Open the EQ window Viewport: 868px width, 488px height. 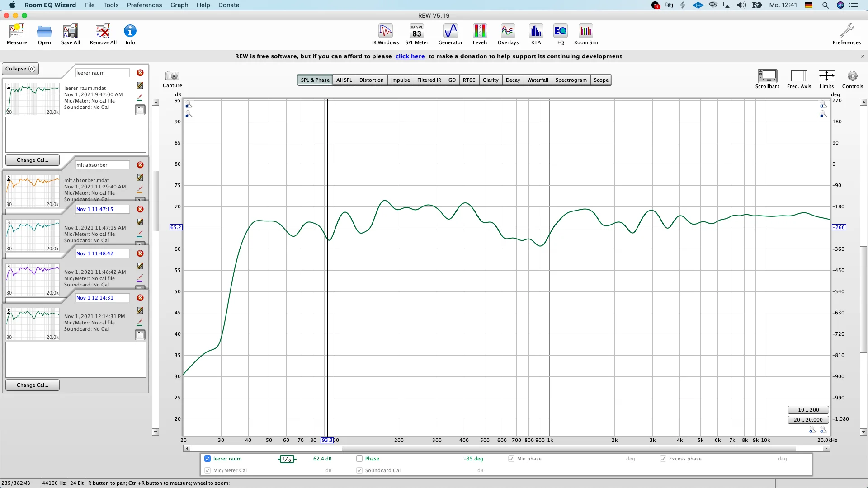pyautogui.click(x=561, y=34)
